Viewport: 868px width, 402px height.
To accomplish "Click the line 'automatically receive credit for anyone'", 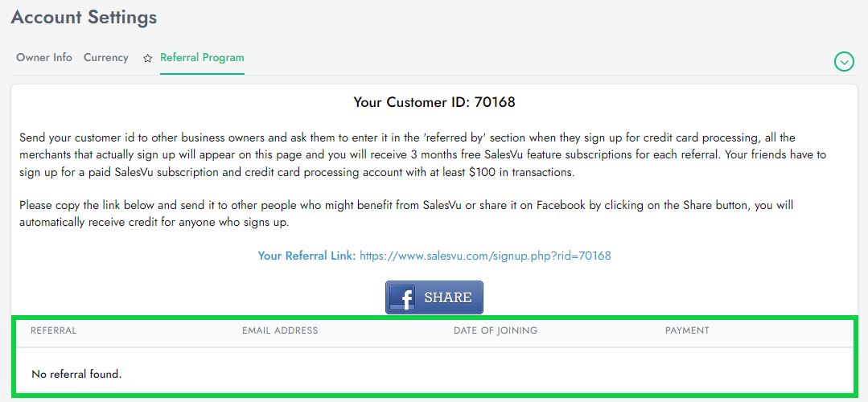I will tap(154, 223).
